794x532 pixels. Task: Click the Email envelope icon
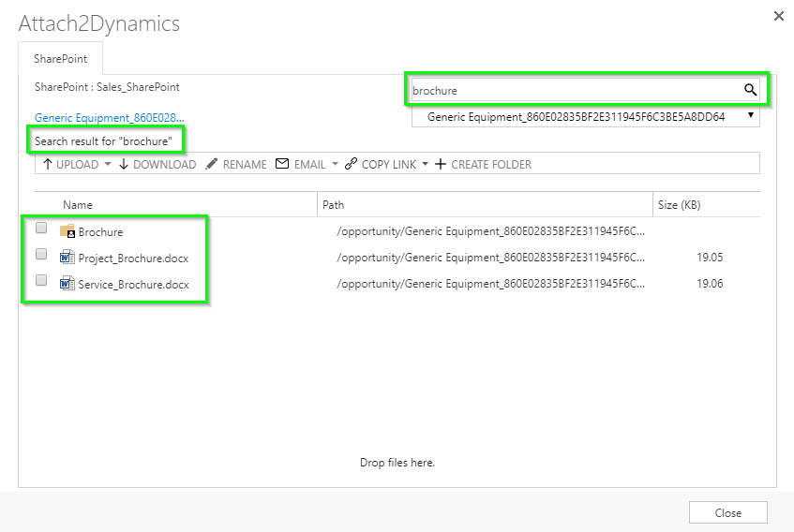click(x=282, y=163)
